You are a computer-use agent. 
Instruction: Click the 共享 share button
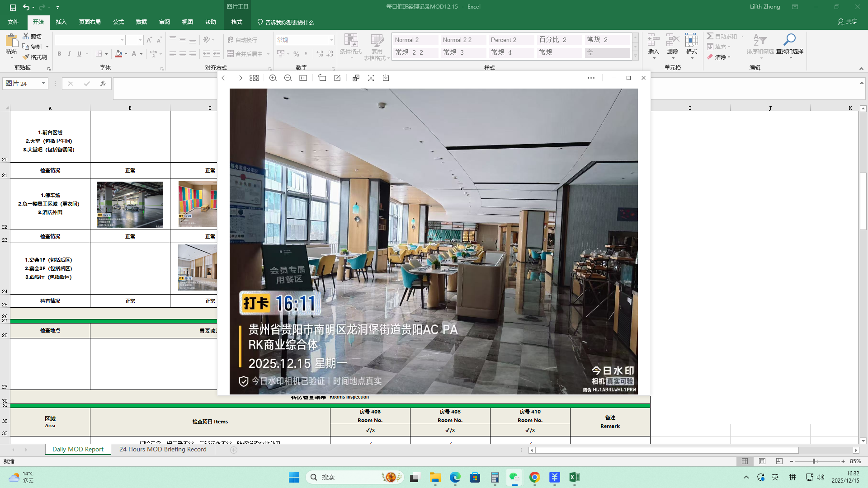click(x=847, y=22)
